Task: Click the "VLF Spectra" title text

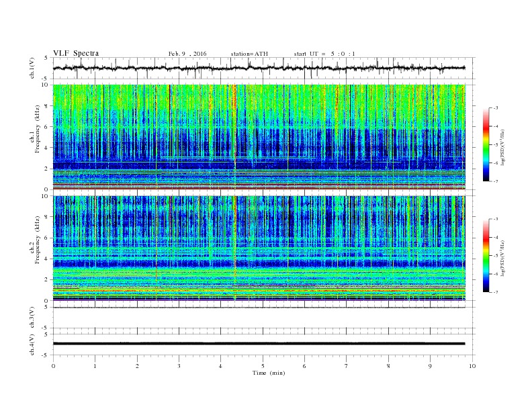Action: pyautogui.click(x=76, y=53)
